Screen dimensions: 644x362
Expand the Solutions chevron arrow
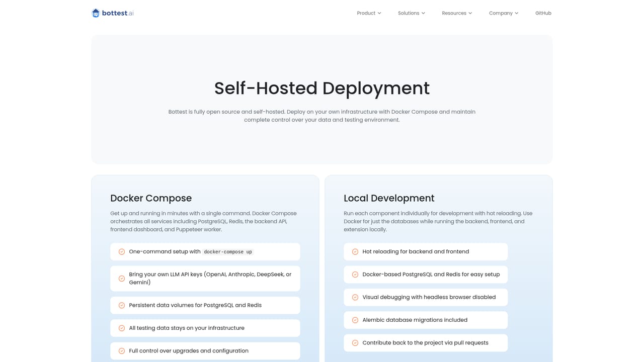coord(423,13)
